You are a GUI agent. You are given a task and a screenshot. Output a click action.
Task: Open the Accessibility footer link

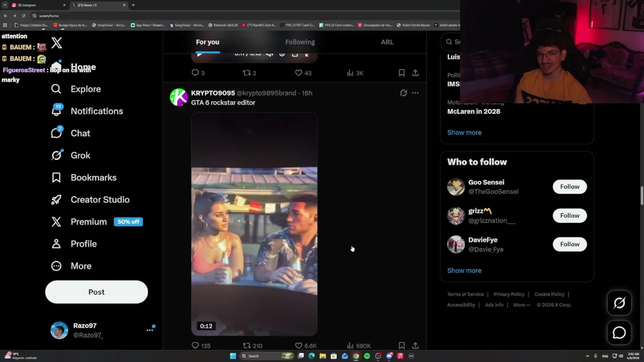[x=461, y=305]
